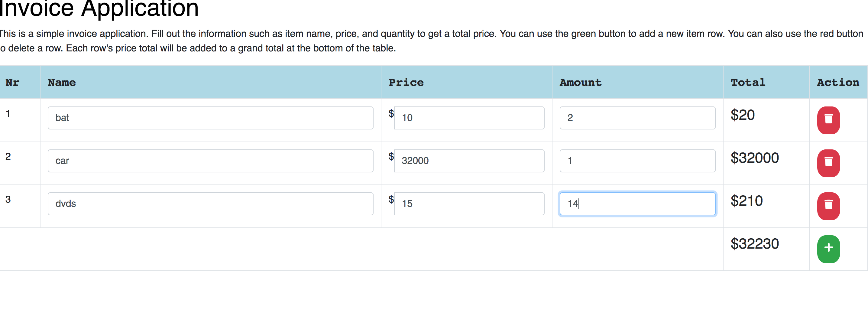
Task: Click the Action column header
Action: pyautogui.click(x=838, y=82)
